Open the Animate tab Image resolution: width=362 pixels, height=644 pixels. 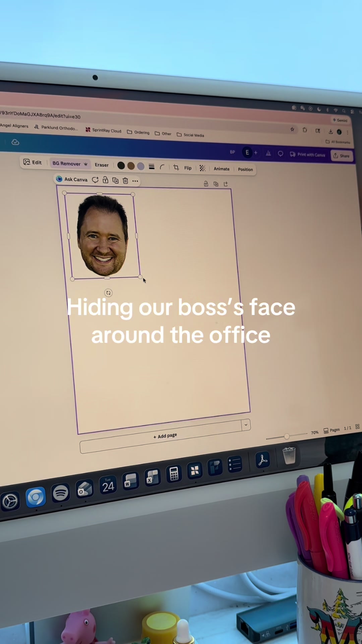coord(222,169)
